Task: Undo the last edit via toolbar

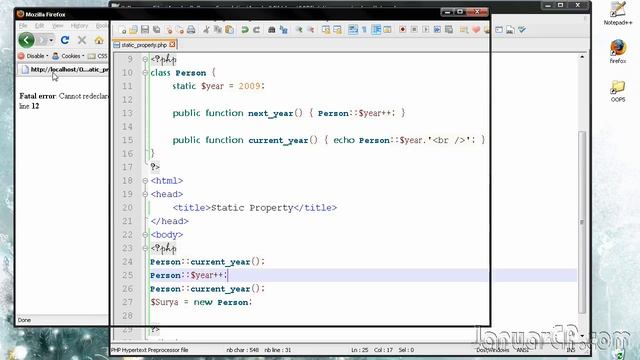Action: pos(244,30)
